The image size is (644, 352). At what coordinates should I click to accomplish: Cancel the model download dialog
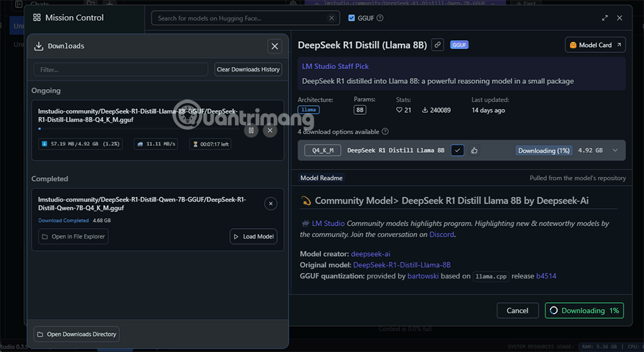click(518, 311)
